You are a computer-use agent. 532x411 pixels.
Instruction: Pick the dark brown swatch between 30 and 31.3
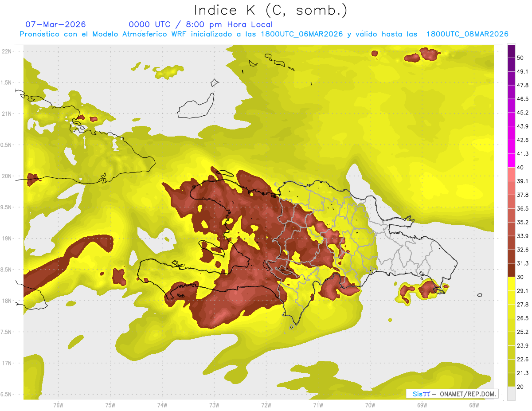pyautogui.click(x=511, y=270)
